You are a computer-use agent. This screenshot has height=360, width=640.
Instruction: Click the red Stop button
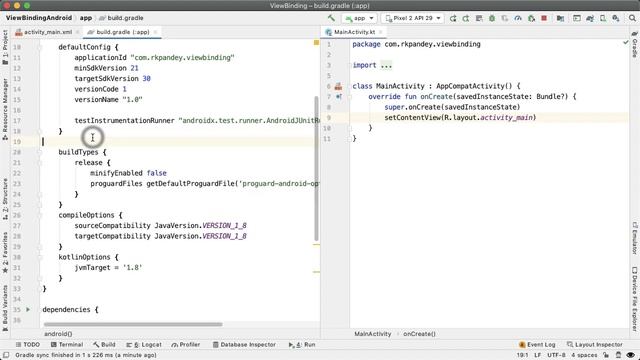[544, 18]
